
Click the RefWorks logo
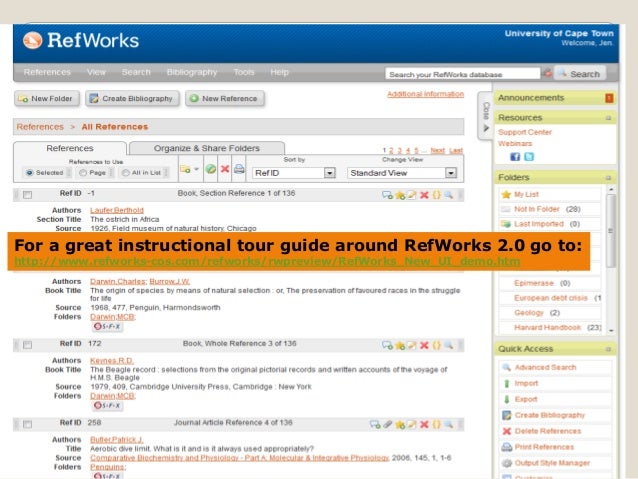coord(81,40)
